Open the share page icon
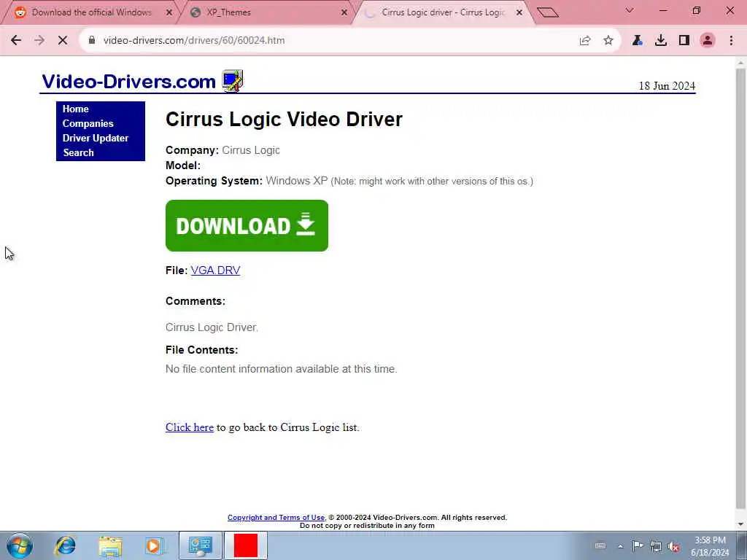 (x=585, y=41)
